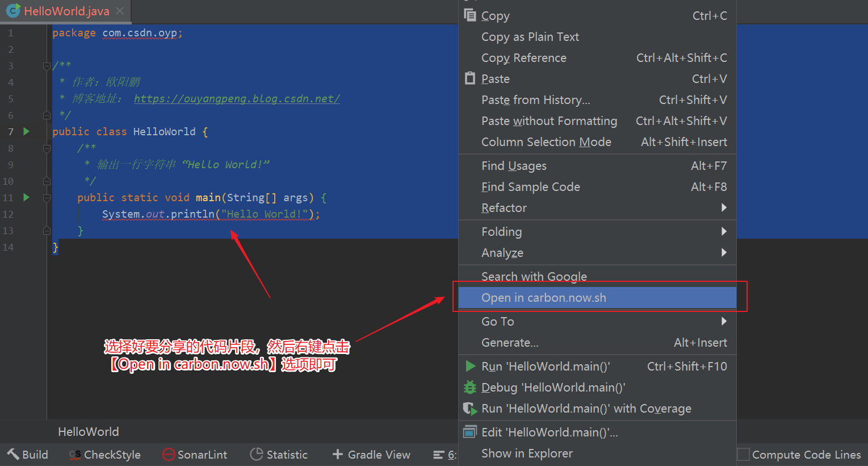Open the CheckStyle tool window
The height and width of the screenshot is (466, 868).
[x=105, y=455]
